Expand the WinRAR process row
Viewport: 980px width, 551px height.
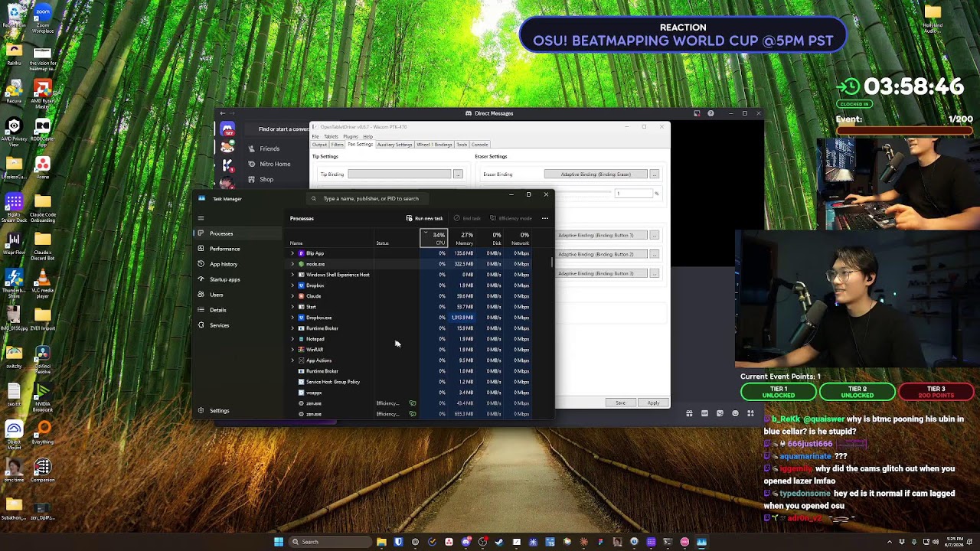pyautogui.click(x=292, y=350)
